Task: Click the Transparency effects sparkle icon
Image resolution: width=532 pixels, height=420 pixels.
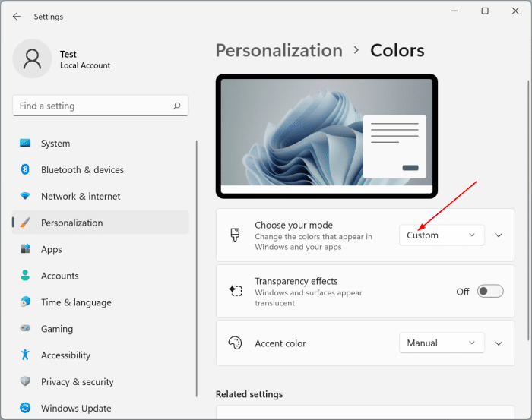Action: [235, 291]
